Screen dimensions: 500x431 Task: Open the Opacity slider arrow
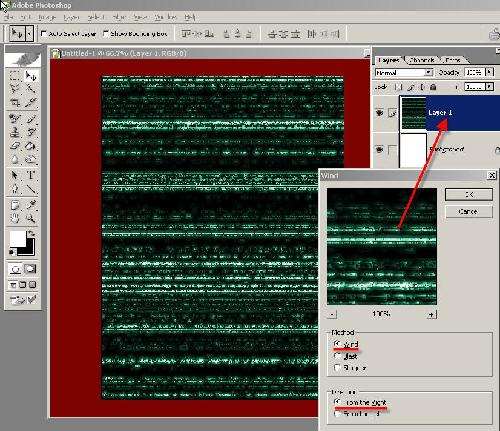(x=489, y=72)
